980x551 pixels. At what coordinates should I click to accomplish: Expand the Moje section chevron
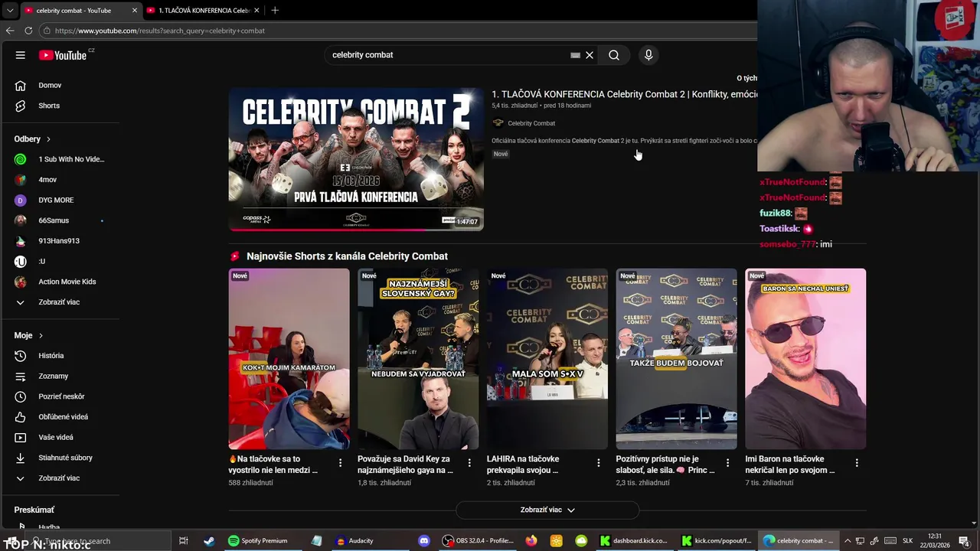pos(41,336)
